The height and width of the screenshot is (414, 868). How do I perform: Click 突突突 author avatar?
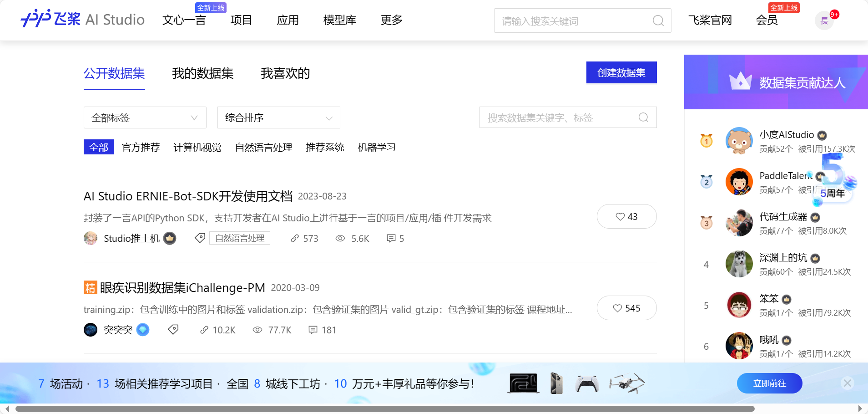91,330
